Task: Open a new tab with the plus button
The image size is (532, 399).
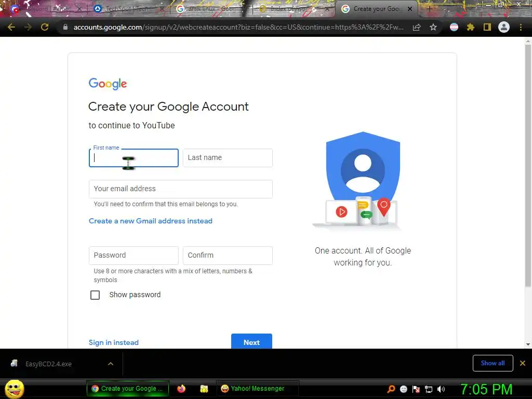Action: pos(429,9)
